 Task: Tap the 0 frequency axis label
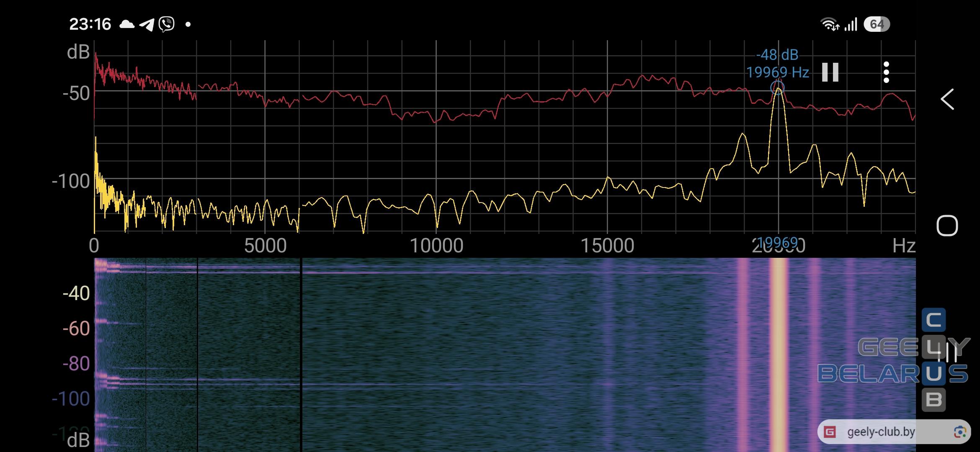(x=94, y=246)
